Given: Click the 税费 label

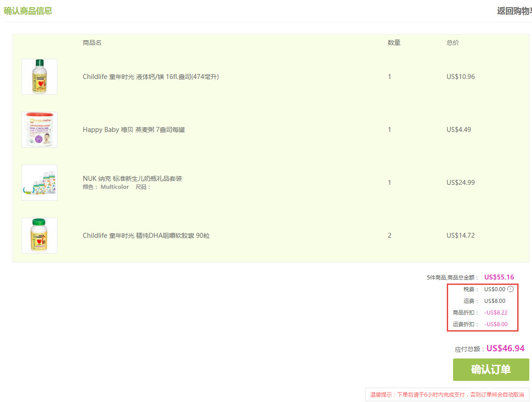Looking at the screenshot, I should point(470,289).
